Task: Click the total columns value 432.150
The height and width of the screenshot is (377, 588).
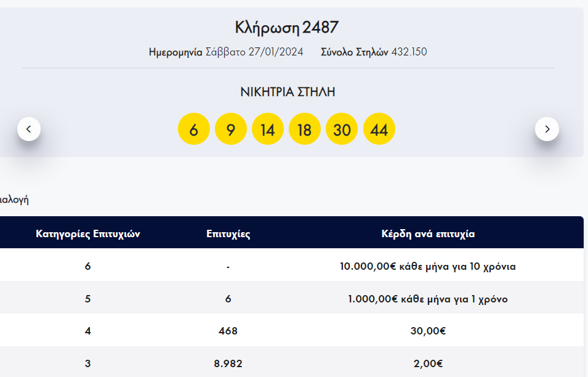Action: [x=409, y=52]
